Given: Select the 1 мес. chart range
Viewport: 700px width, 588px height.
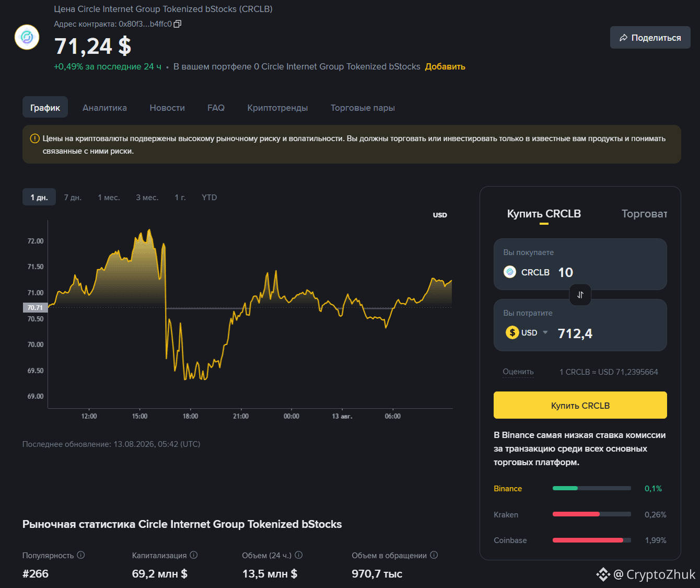Looking at the screenshot, I should (109, 198).
